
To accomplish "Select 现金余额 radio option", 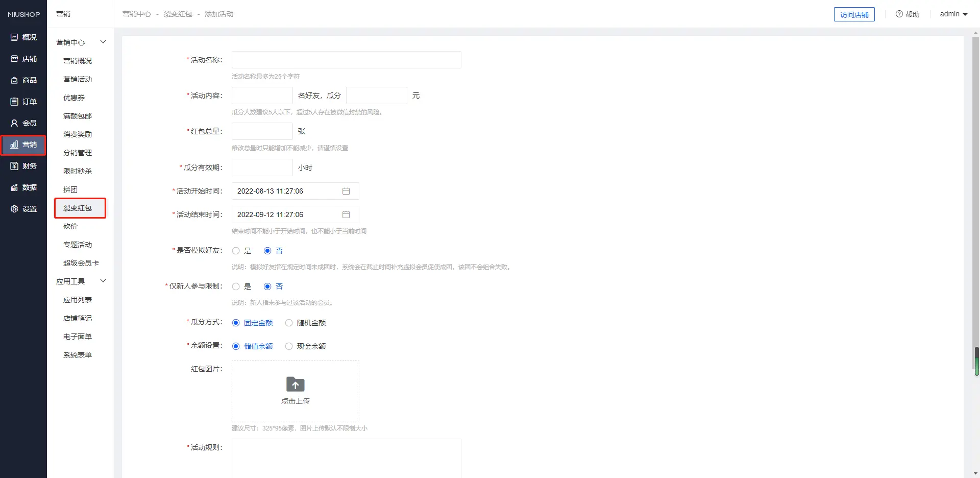I will 289,346.
